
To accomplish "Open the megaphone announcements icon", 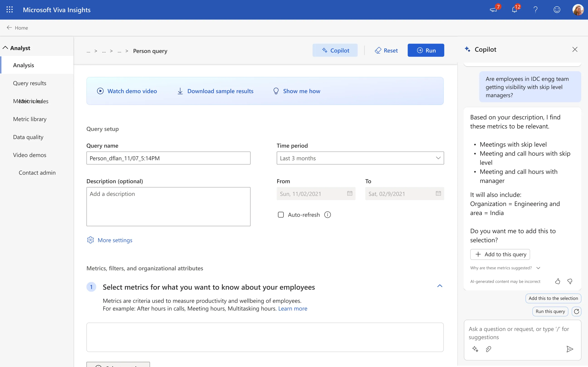I will point(493,10).
